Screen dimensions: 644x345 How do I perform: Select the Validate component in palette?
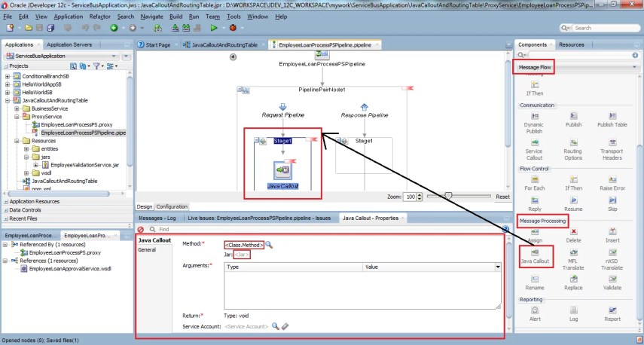pos(612,283)
